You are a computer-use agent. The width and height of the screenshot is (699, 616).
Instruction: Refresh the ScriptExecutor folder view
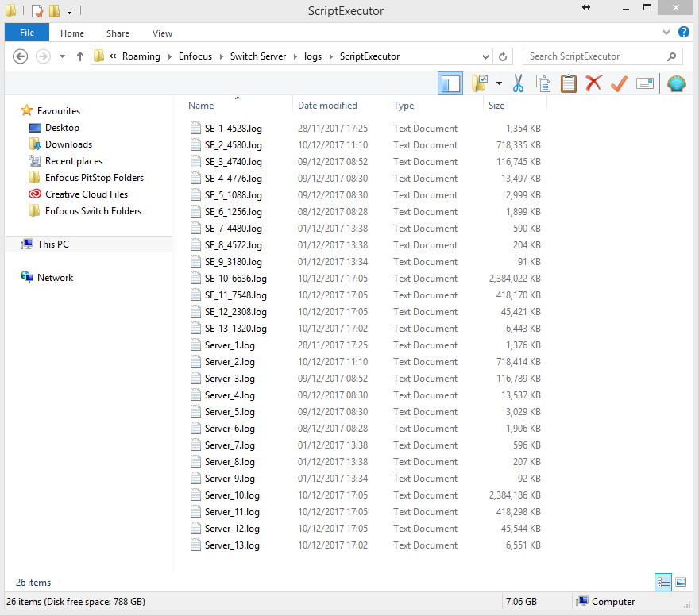[x=503, y=56]
